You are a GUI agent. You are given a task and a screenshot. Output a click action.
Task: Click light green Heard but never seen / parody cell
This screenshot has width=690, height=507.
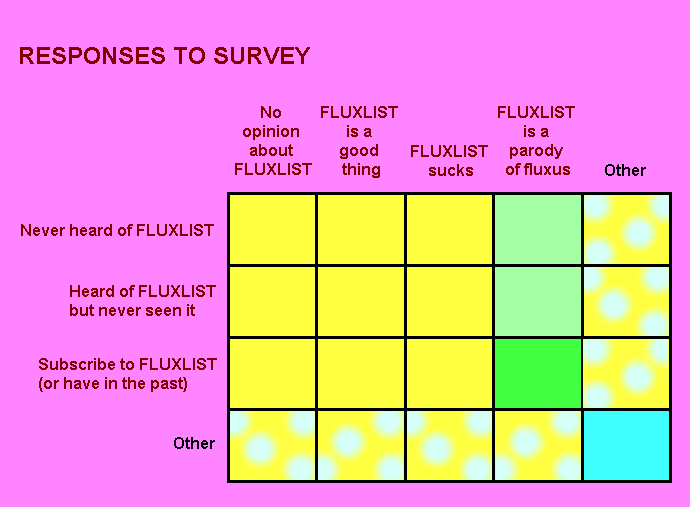pyautogui.click(x=537, y=301)
